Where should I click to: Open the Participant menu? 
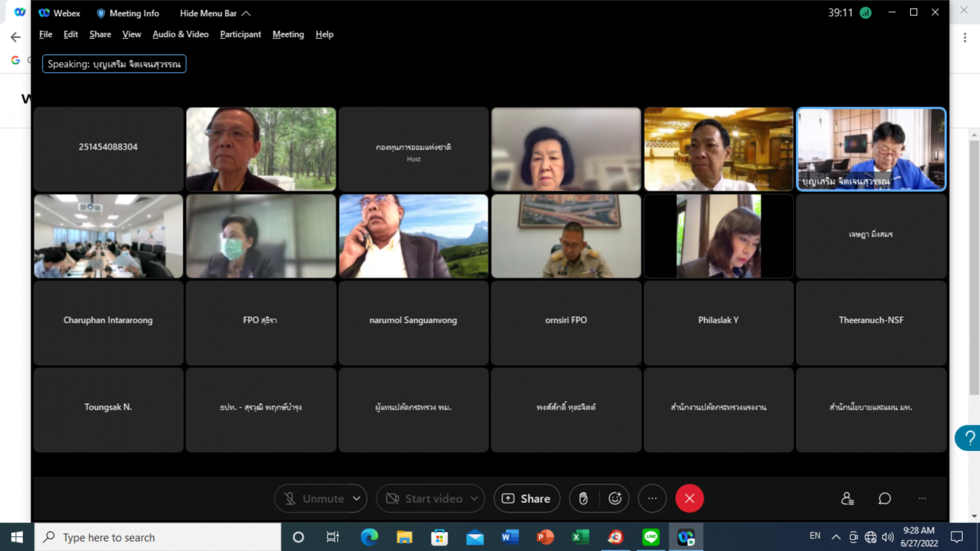[240, 34]
